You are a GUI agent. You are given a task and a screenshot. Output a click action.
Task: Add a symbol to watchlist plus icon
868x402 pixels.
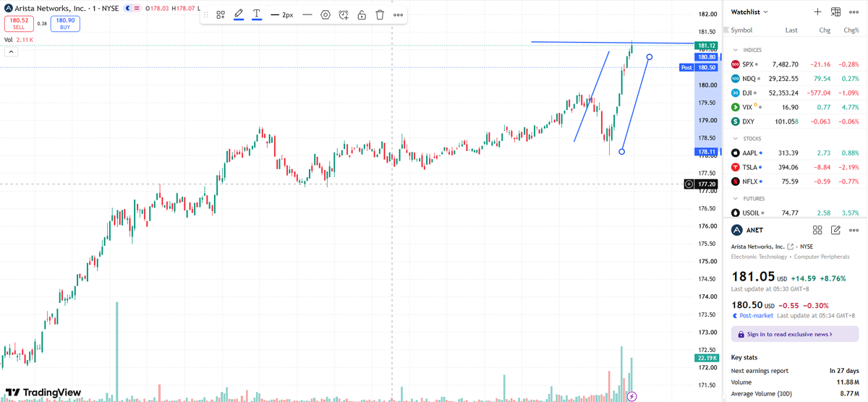tap(817, 12)
